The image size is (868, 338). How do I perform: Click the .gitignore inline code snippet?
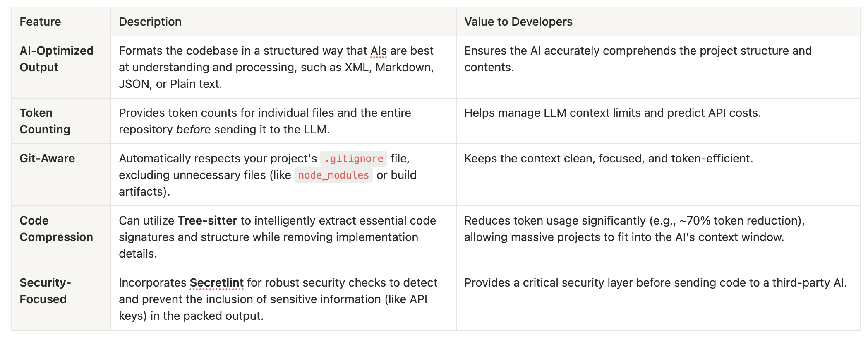(354, 159)
